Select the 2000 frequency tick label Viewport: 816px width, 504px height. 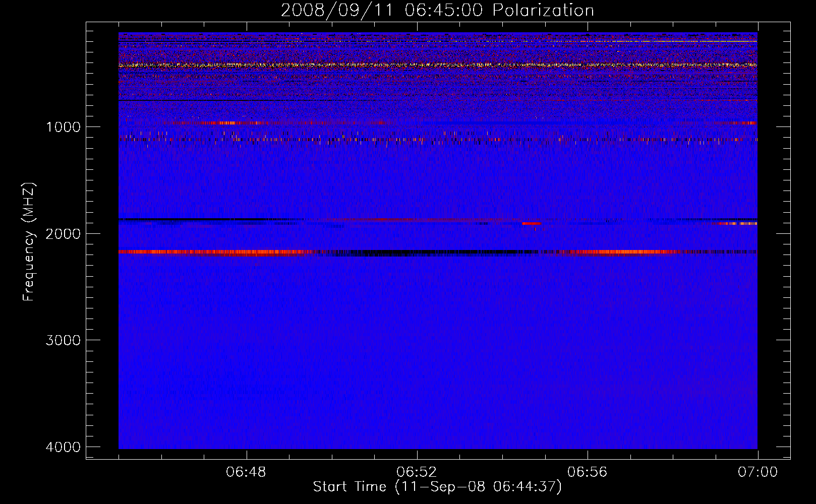(63, 234)
